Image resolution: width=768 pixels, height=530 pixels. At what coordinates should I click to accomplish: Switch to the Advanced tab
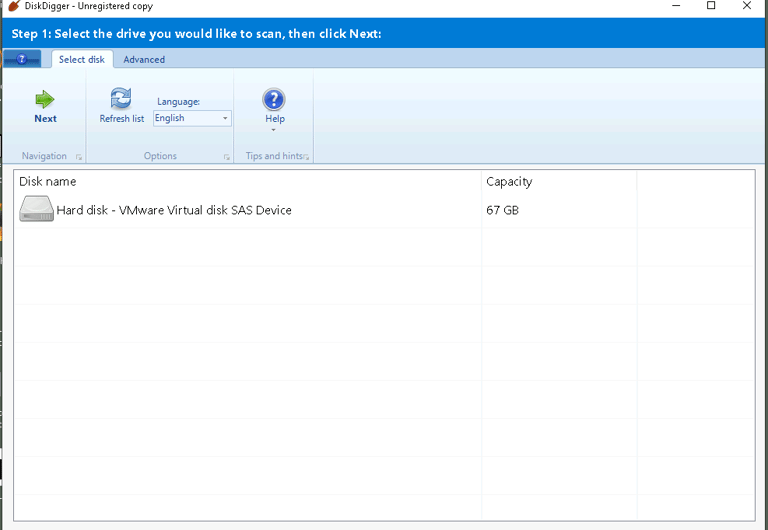pos(144,59)
